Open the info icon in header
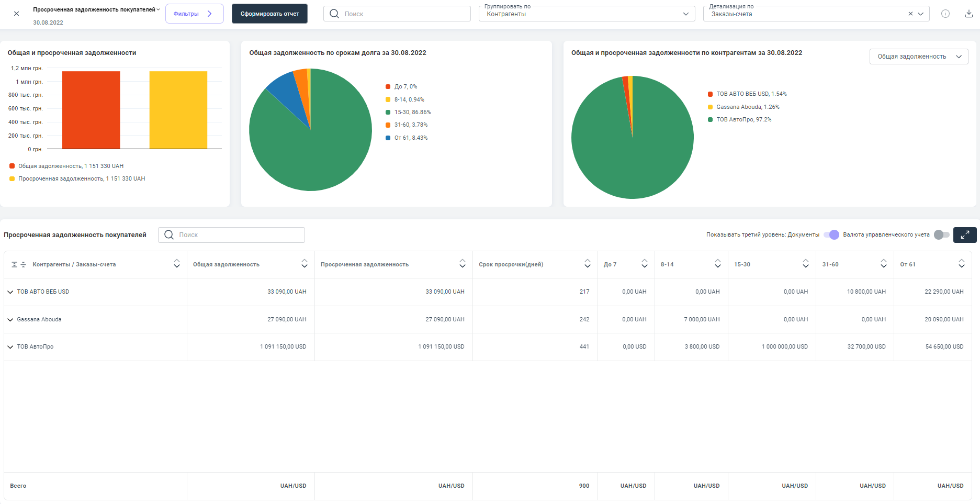 (945, 14)
